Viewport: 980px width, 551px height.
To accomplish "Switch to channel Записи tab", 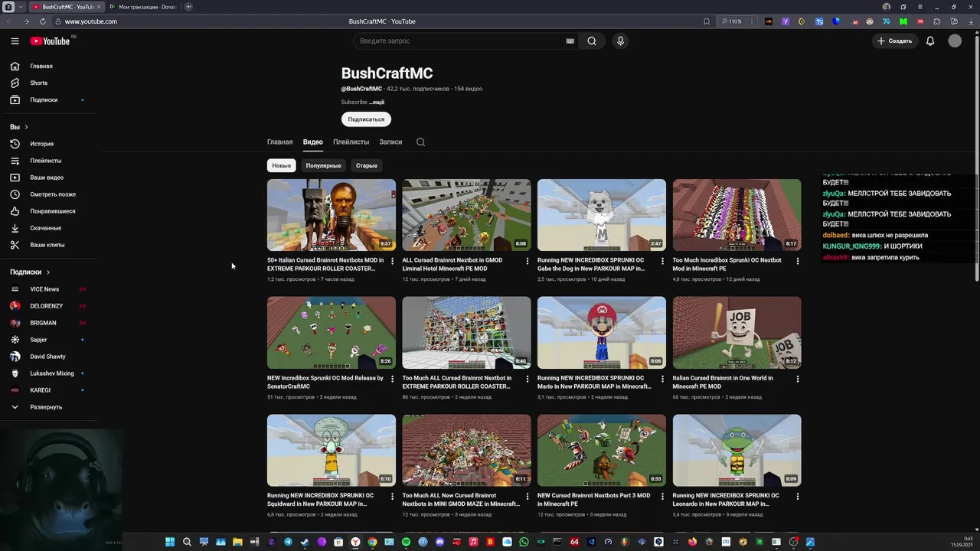I will coord(390,142).
